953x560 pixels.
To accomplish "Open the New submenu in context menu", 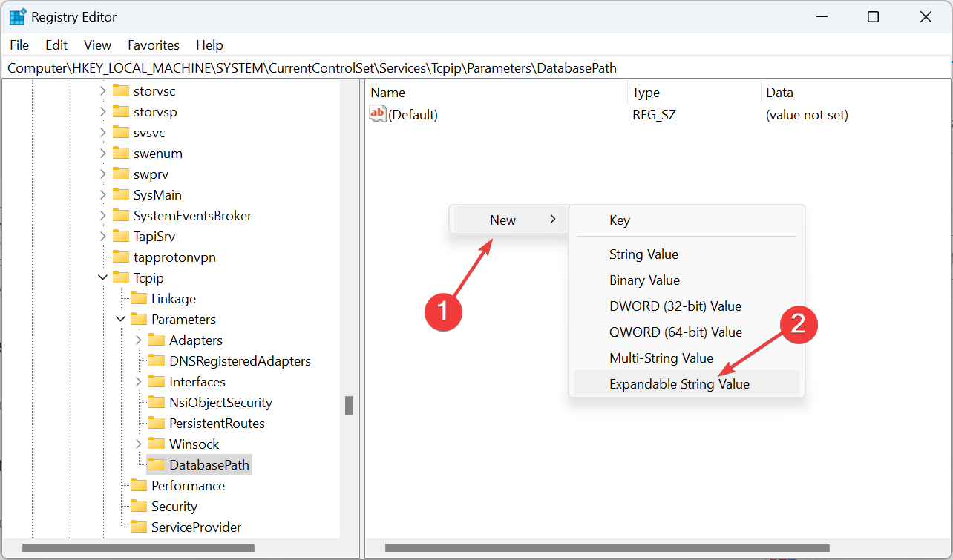I will click(x=508, y=220).
